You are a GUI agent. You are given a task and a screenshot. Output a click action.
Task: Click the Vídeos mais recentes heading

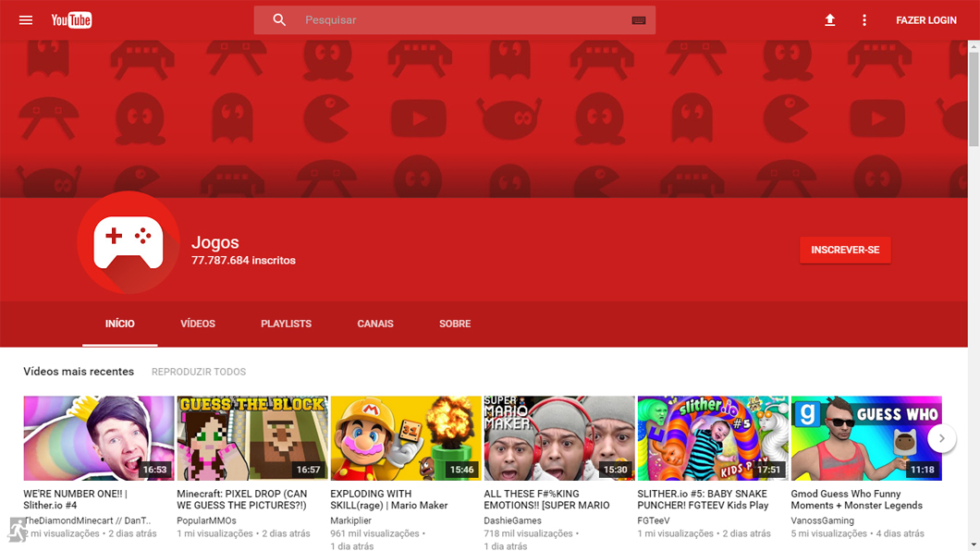coord(79,372)
